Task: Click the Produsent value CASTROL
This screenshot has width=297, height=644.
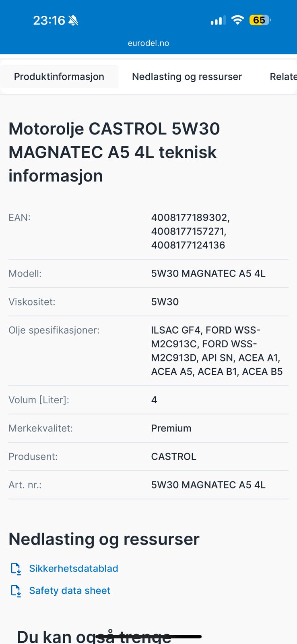Action: pos(173,456)
